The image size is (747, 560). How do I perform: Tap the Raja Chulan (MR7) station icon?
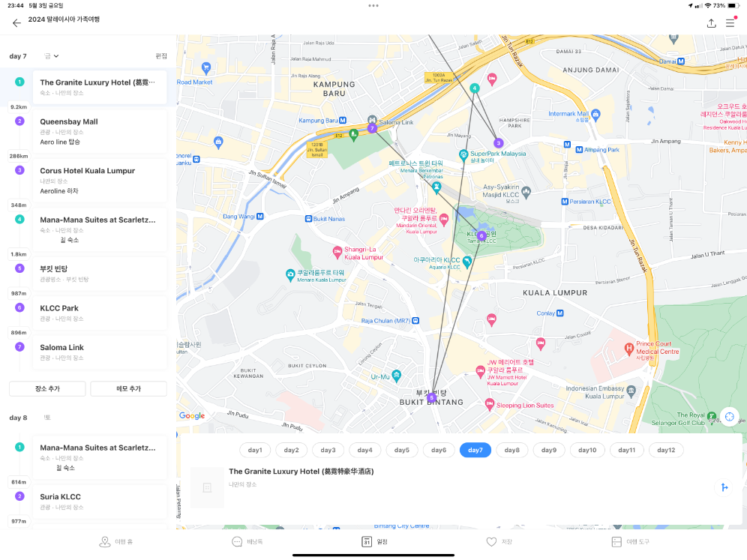pyautogui.click(x=415, y=321)
